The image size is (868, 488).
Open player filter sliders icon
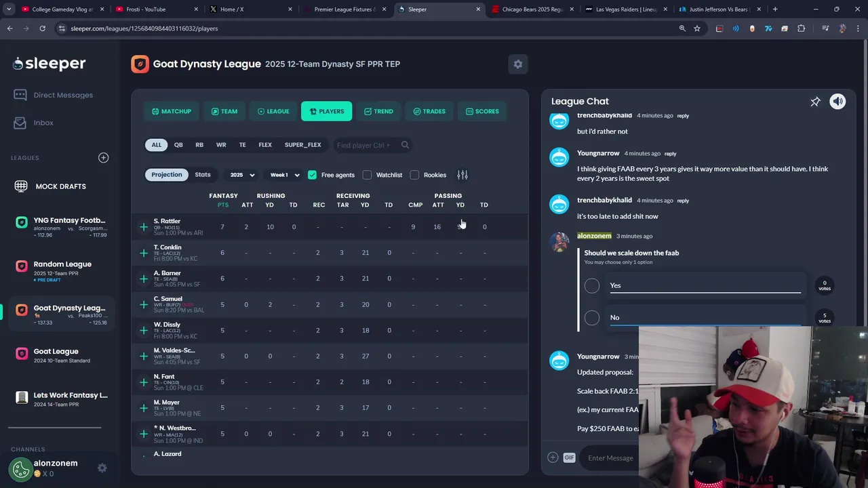tap(462, 175)
